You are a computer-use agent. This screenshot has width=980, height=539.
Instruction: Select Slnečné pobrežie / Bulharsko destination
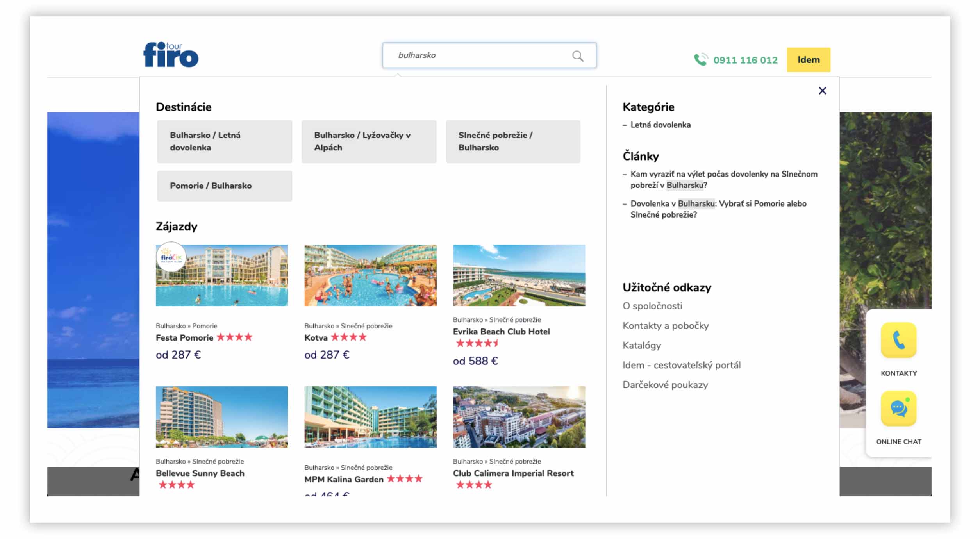(x=513, y=141)
